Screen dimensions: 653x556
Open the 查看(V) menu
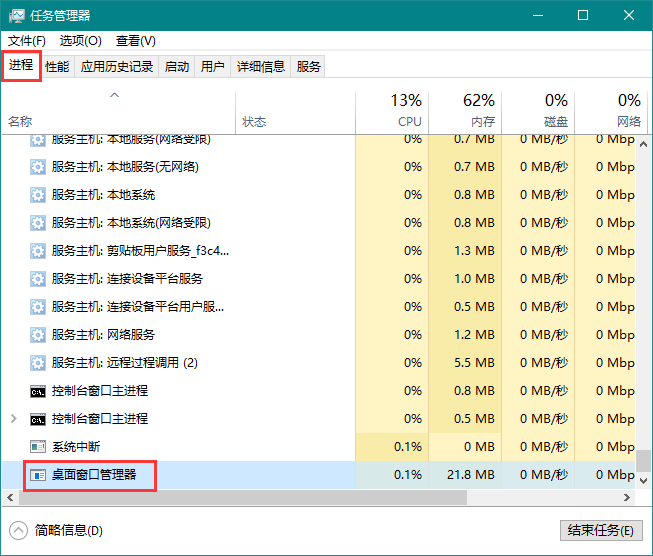(136, 41)
